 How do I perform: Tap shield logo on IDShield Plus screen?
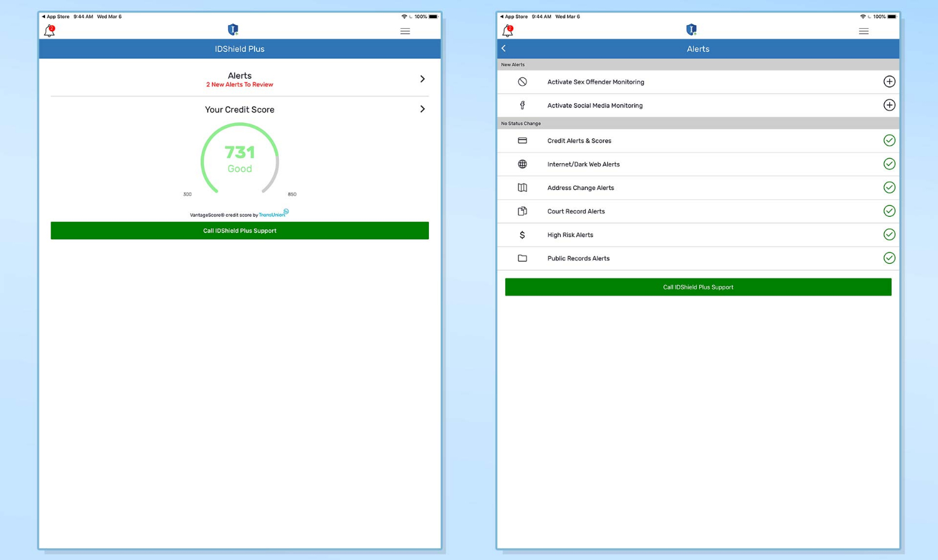click(233, 29)
